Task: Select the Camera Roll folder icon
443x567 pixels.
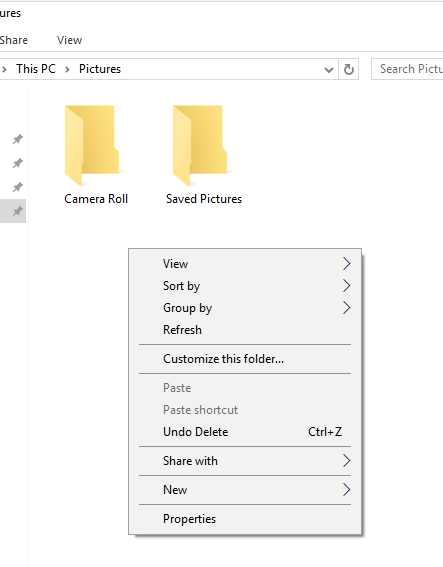Action: point(92,145)
